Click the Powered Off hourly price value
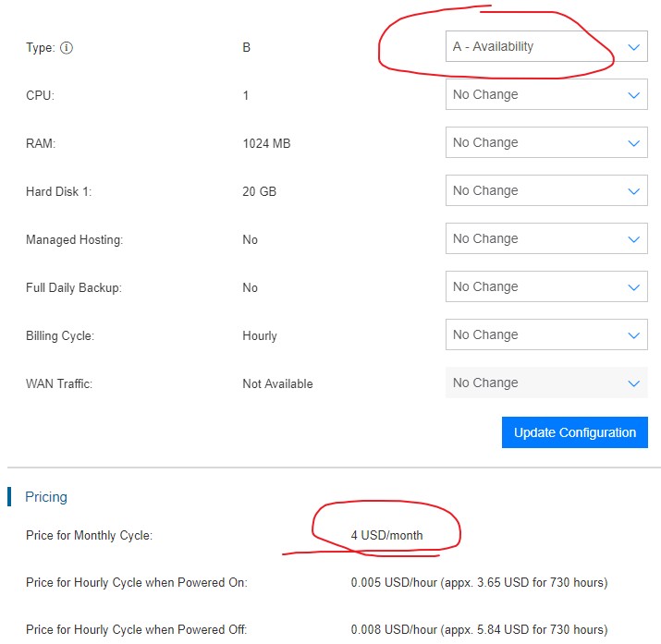This screenshot has height=644, width=661. 479,630
